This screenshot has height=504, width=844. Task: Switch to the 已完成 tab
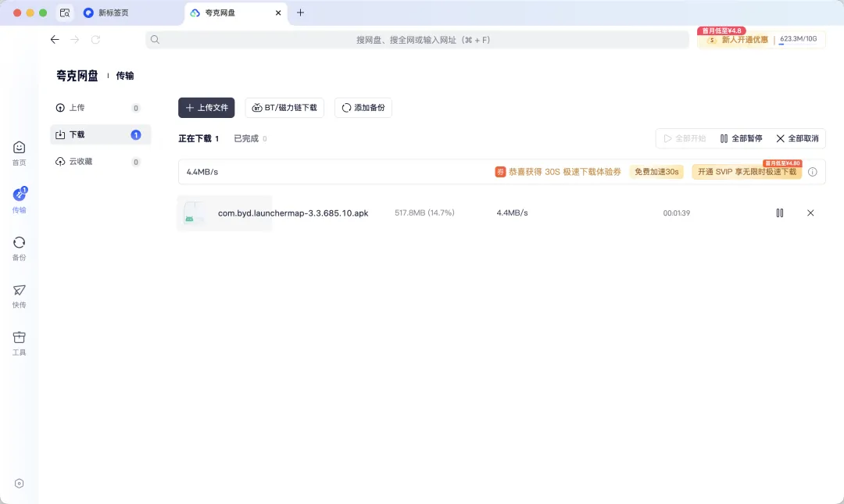(250, 138)
